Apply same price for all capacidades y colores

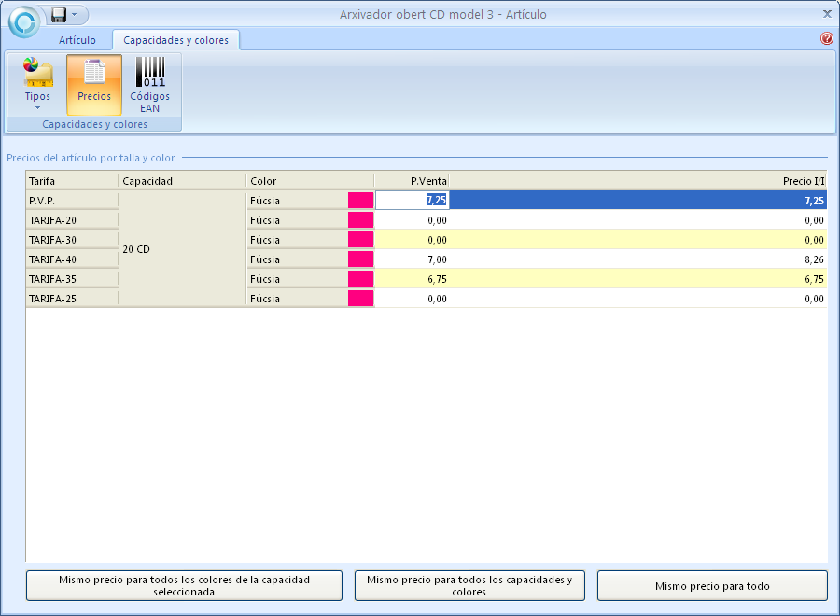click(x=469, y=585)
